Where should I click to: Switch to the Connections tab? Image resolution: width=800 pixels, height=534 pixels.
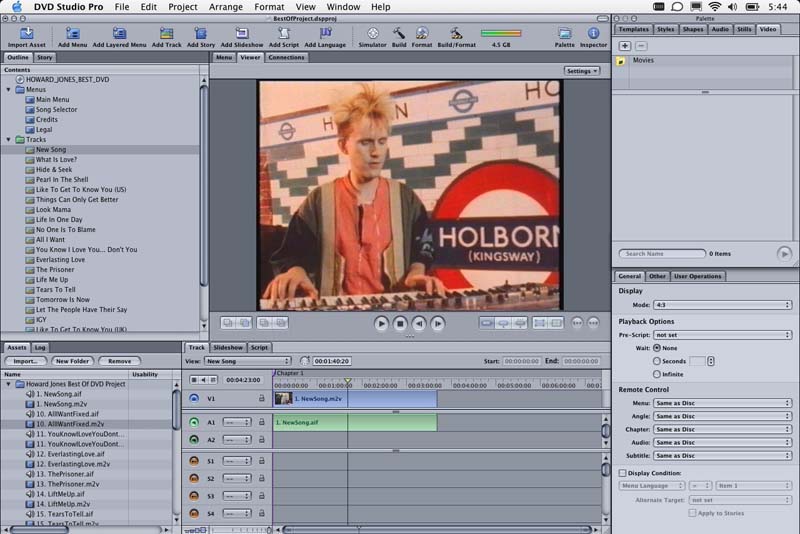286,58
